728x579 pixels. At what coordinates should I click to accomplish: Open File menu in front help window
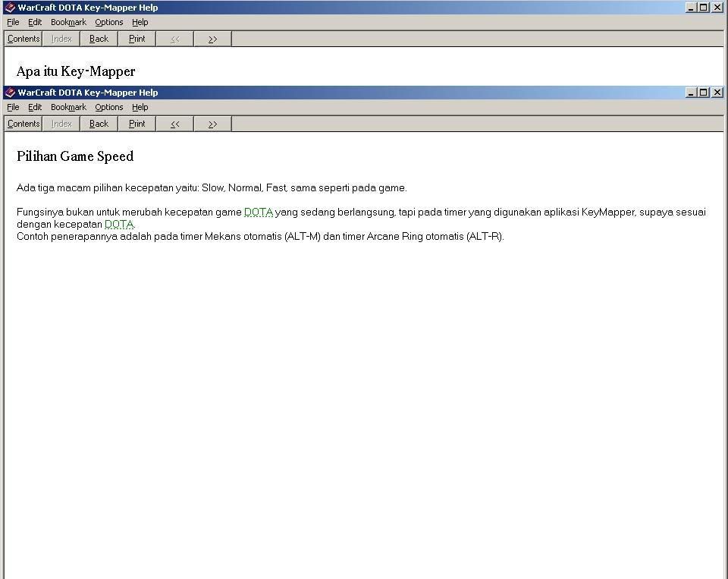[13, 107]
